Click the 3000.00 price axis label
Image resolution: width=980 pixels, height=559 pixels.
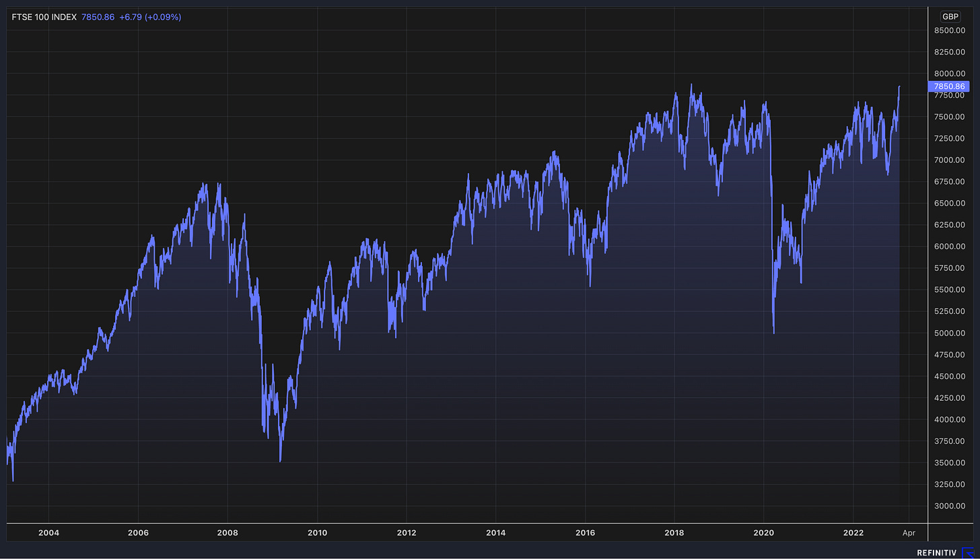click(950, 506)
